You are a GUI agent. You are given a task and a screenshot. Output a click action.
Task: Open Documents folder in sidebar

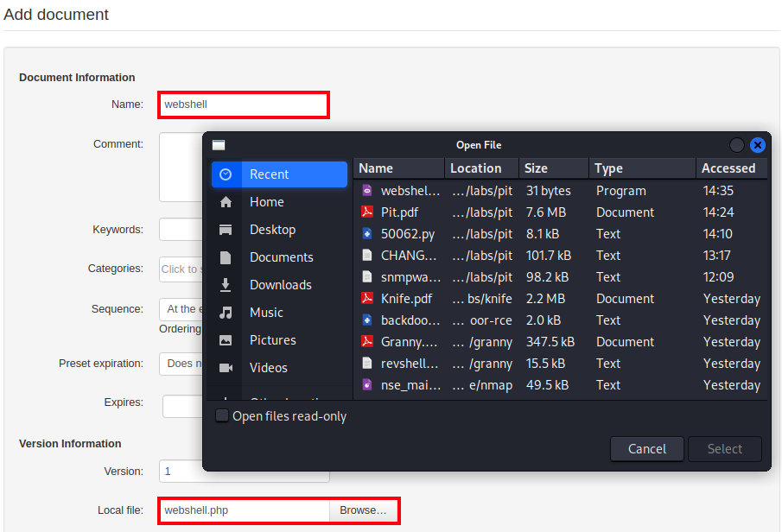(x=279, y=257)
